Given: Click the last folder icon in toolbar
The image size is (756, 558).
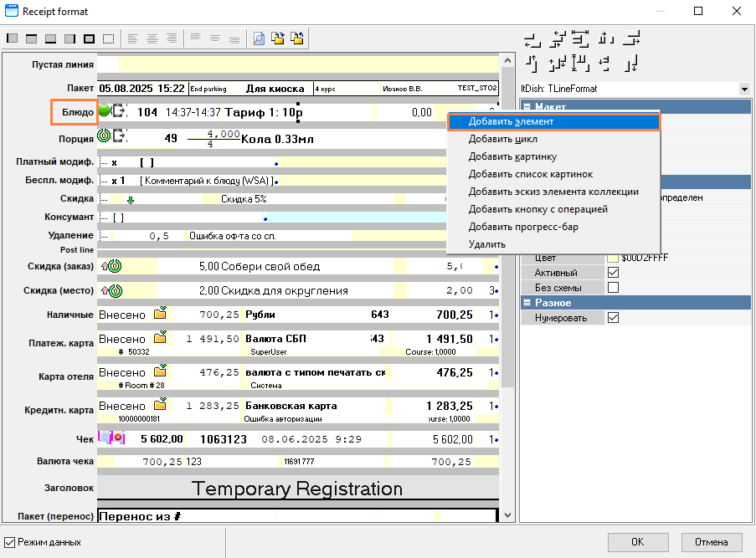Looking at the screenshot, I should click(x=296, y=38).
